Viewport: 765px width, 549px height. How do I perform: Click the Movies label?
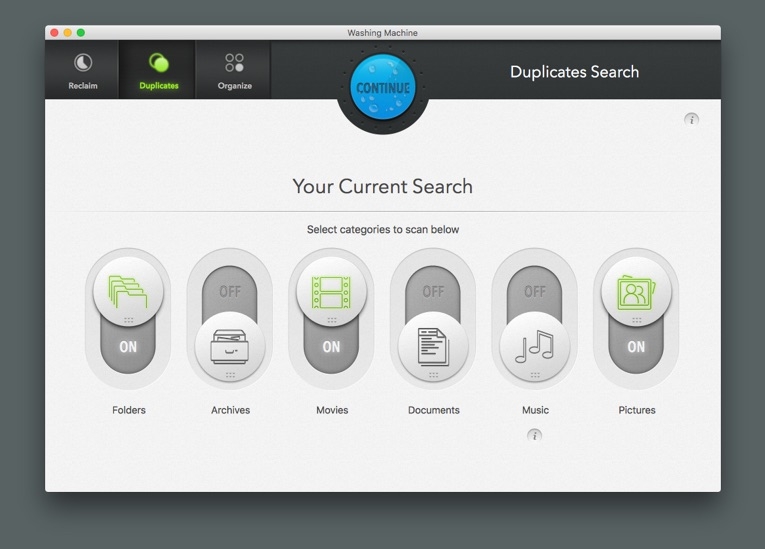coord(332,410)
